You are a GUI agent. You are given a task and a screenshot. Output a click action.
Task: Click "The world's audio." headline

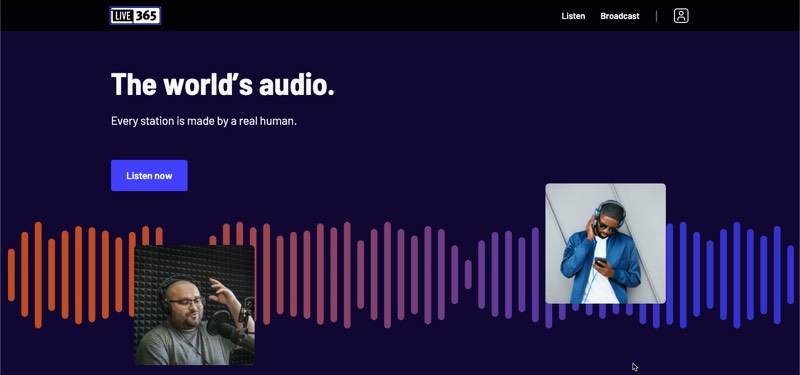[222, 84]
